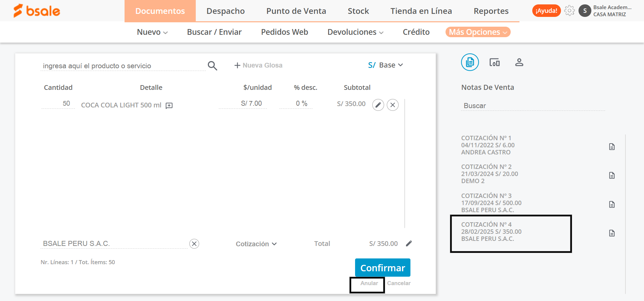
Task: Open the Stock tab
Action: pyautogui.click(x=358, y=11)
